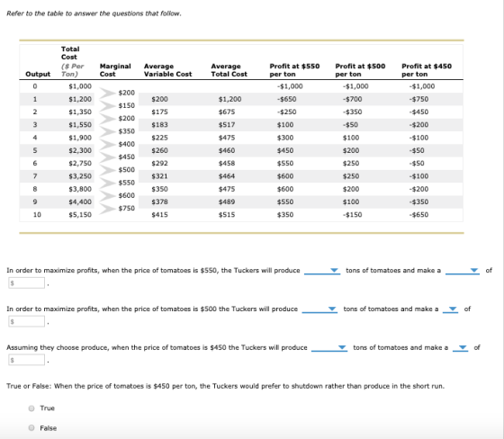Click total cost value $5,150
The height and width of the screenshot is (439, 504).
80,215
